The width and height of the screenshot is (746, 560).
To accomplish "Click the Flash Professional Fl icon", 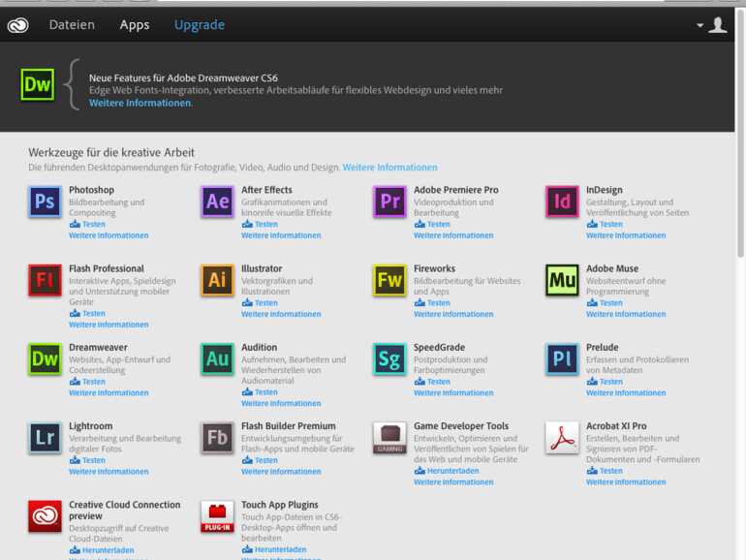I will pyautogui.click(x=45, y=280).
